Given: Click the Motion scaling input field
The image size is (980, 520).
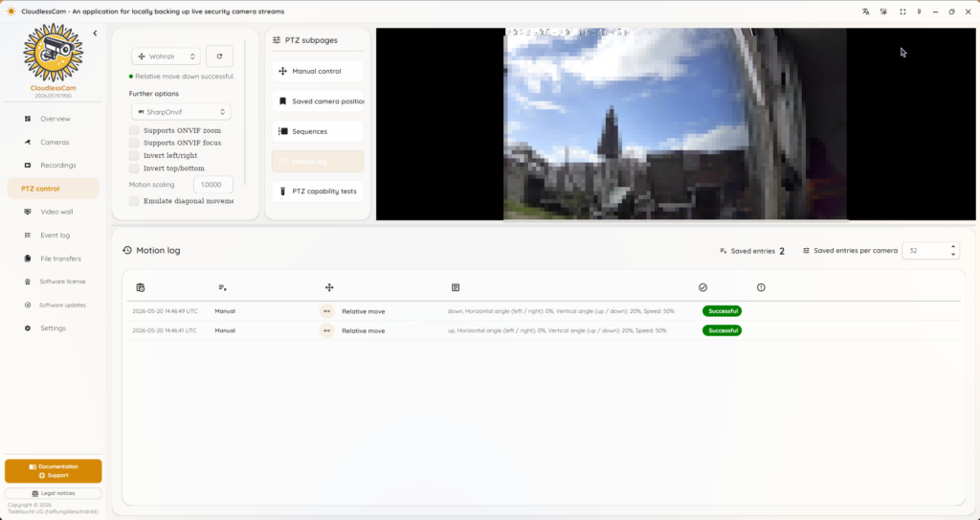Looking at the screenshot, I should [213, 185].
